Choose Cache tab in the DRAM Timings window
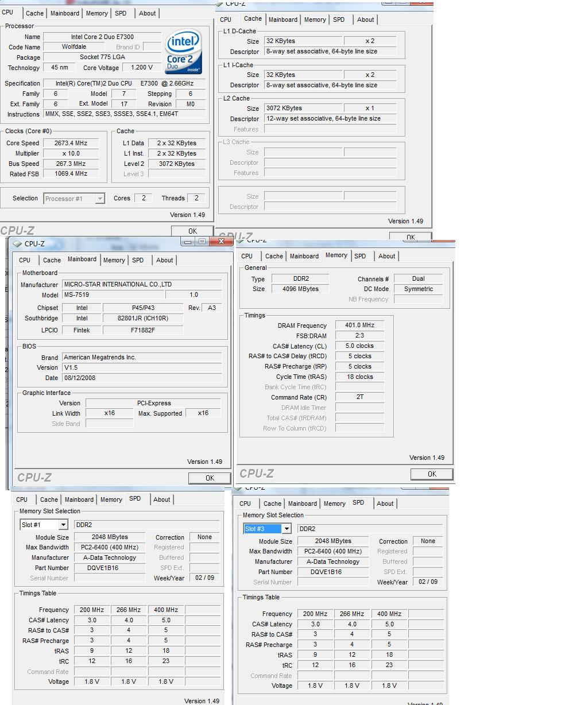Viewport: 588px width, 705px height. point(274,256)
